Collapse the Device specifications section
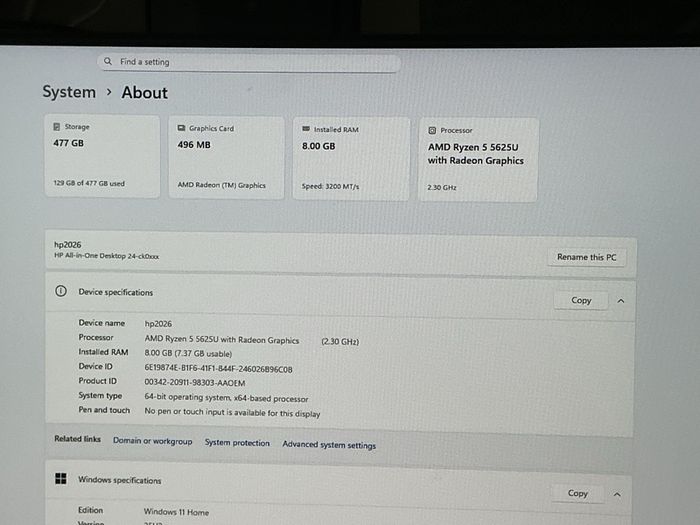This screenshot has height=525, width=700. click(621, 301)
